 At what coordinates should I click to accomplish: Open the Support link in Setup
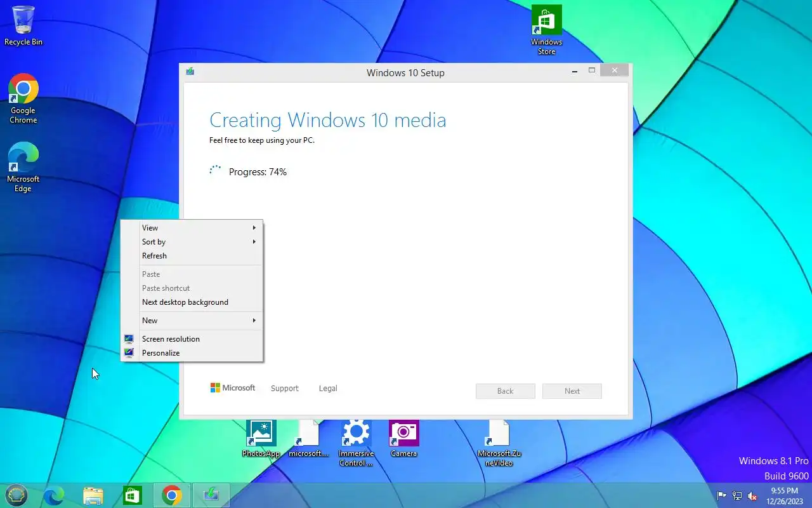(284, 389)
